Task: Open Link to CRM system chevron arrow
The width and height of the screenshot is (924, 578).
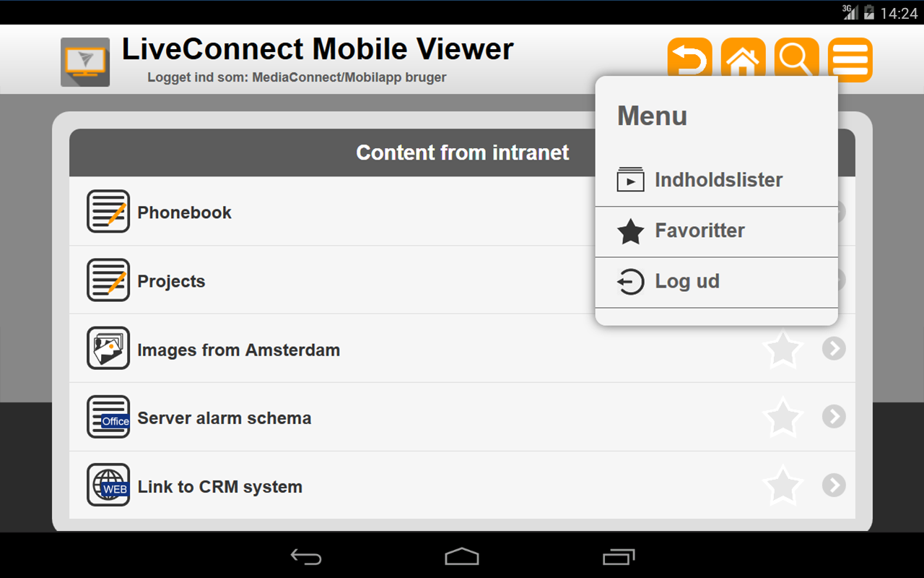Action: [x=834, y=485]
